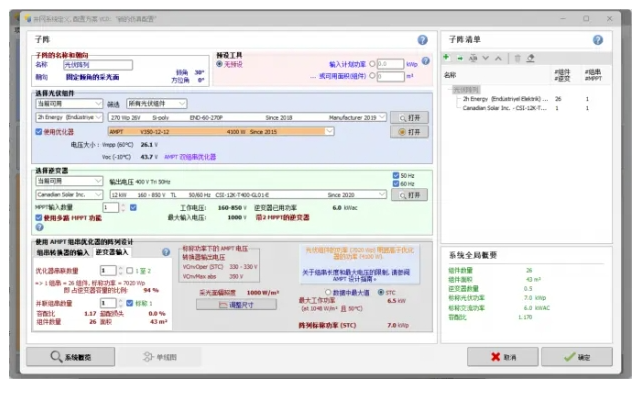Open module manufacturer dropdown 2h Energy
Viewport: 642px width, 394px height.
point(69,117)
